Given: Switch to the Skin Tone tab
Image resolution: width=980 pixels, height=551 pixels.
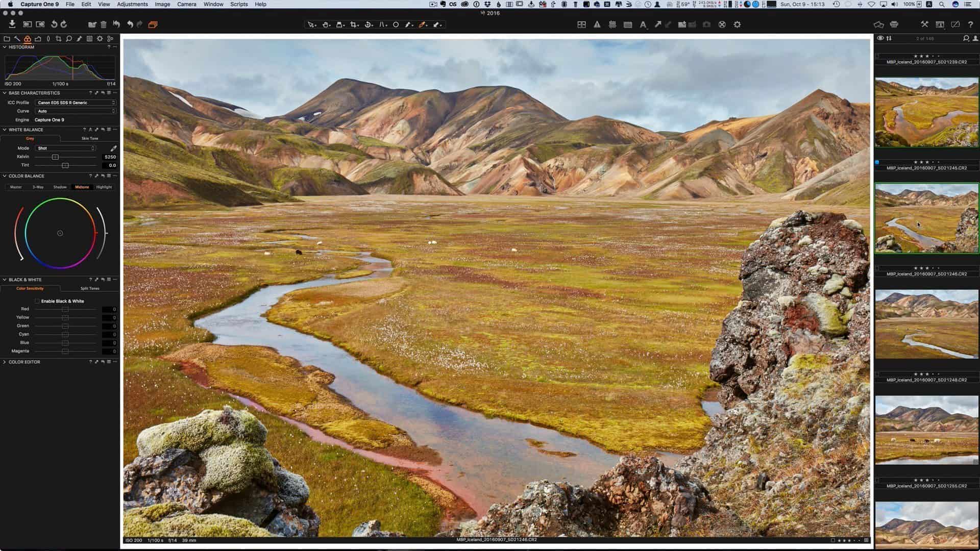Looking at the screenshot, I should pos(90,138).
